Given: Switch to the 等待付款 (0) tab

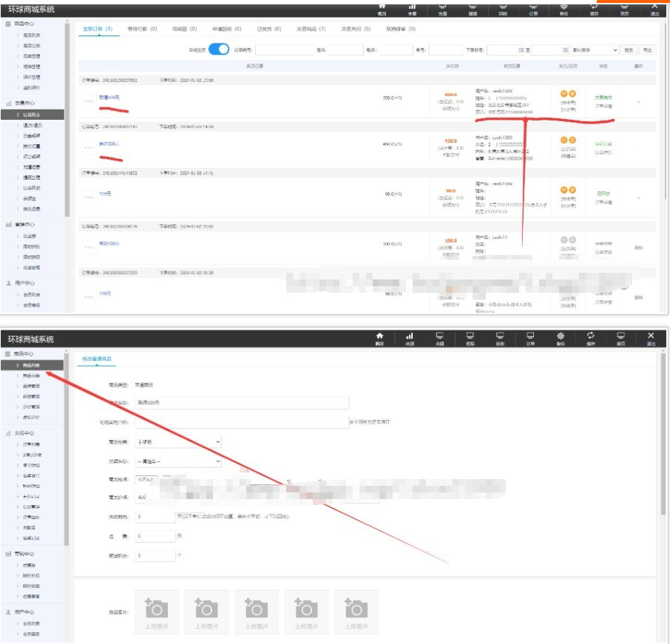Looking at the screenshot, I should [x=142, y=29].
